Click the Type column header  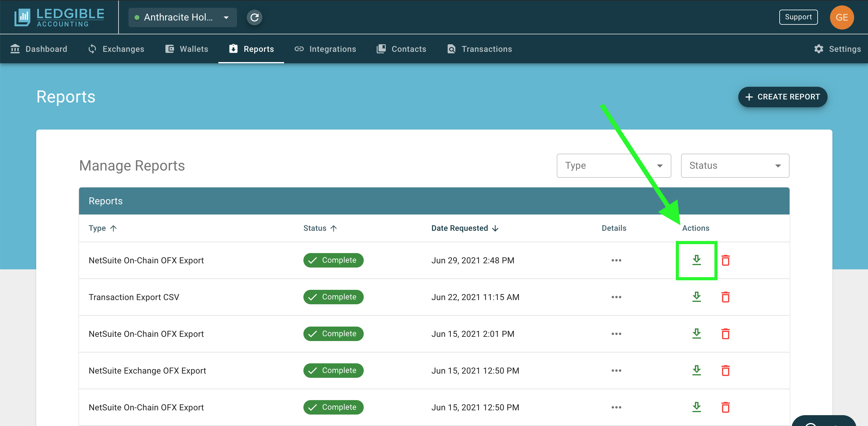tap(97, 228)
